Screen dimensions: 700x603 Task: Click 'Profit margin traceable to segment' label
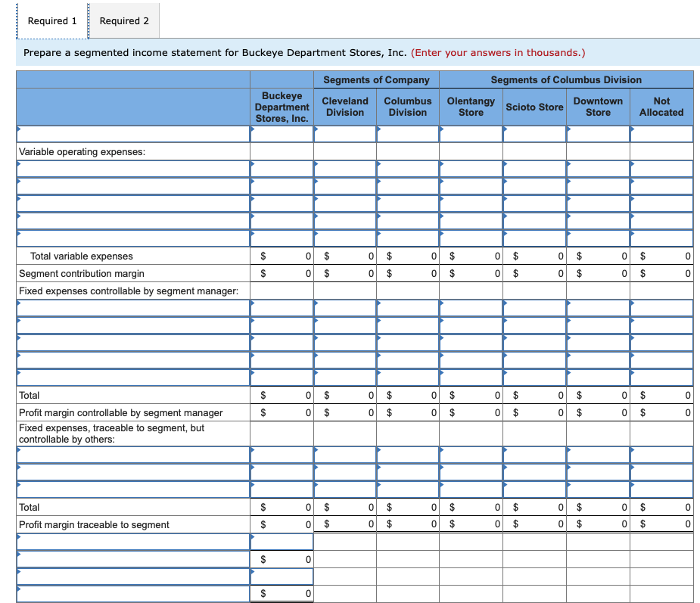coord(94,525)
